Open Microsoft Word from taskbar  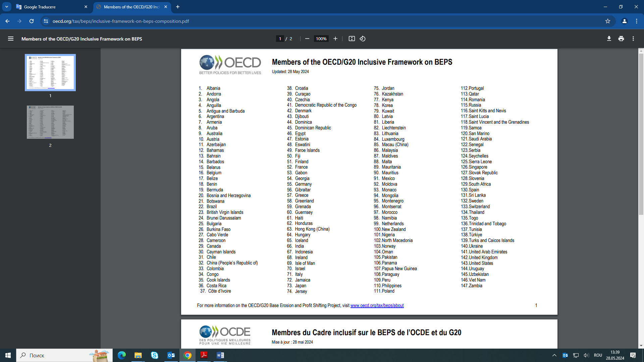[x=220, y=355]
